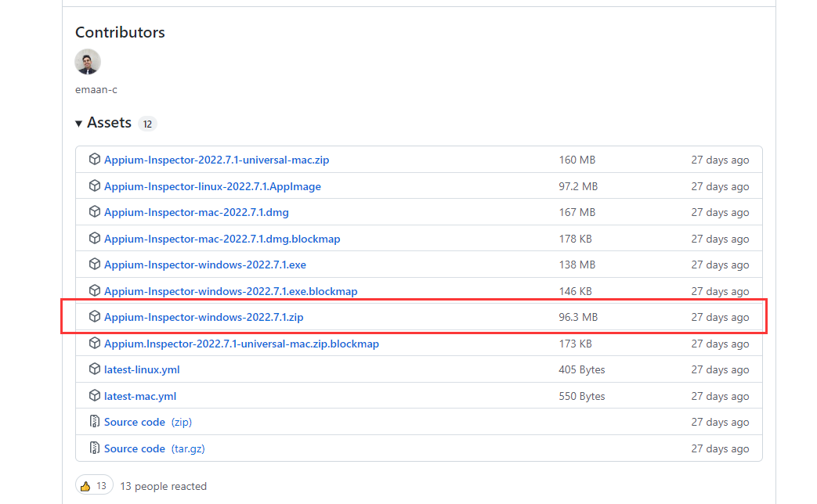Click the 96.3 MB size of windows zip
Image resolution: width=817 pixels, height=504 pixels.
pyautogui.click(x=578, y=317)
